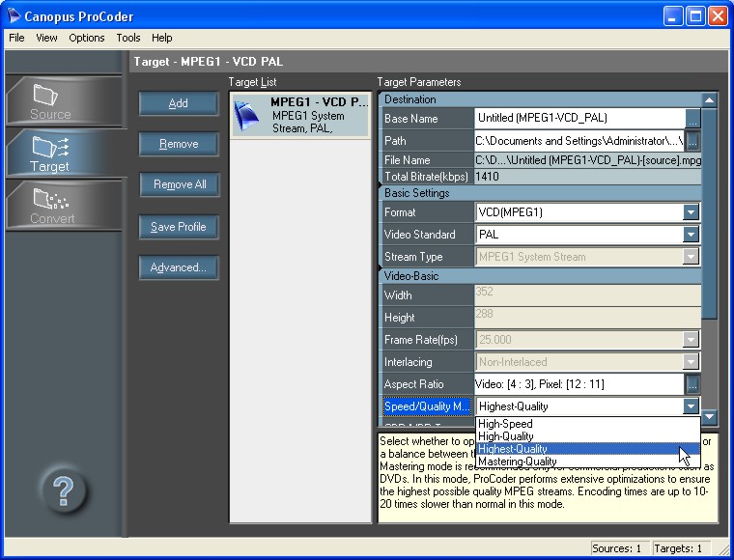
Task: Click the Base Name input field
Action: 579,119
